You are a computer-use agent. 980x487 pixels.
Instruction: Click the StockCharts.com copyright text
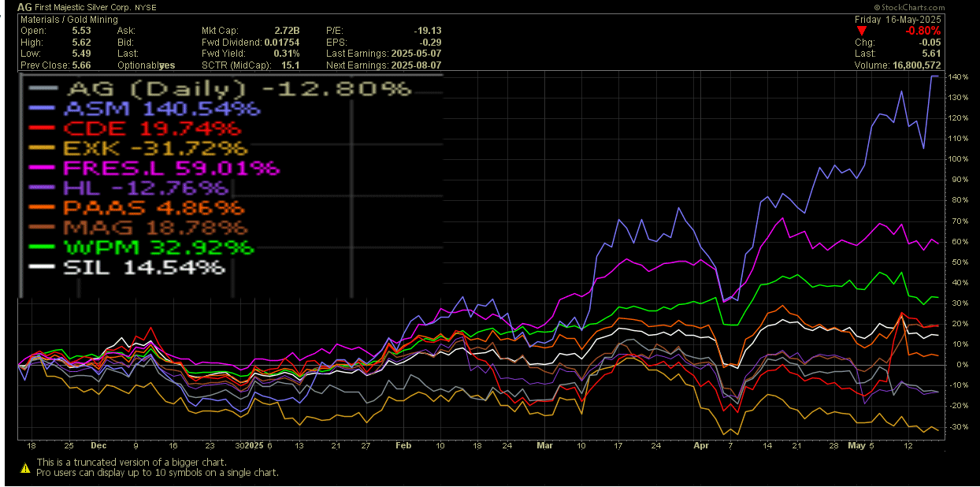pyautogui.click(x=908, y=6)
